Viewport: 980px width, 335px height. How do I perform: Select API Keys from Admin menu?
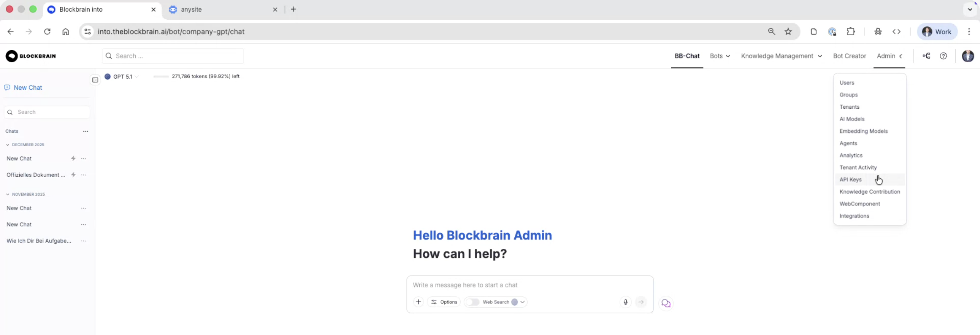(850, 179)
